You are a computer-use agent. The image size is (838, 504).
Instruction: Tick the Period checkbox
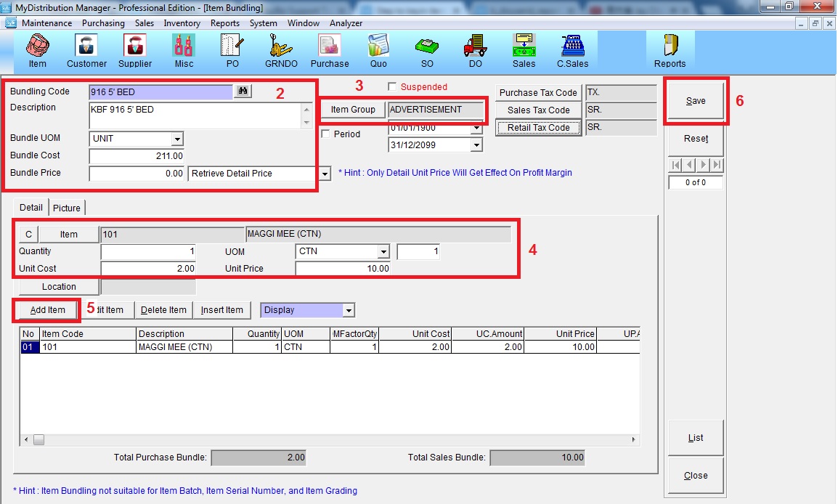point(326,134)
